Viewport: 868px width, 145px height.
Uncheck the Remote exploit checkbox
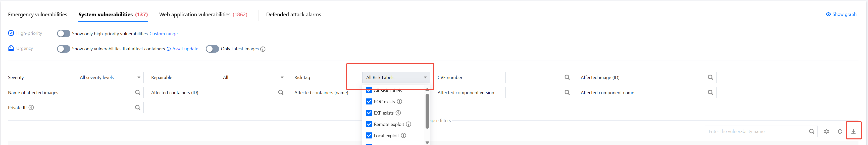point(369,124)
